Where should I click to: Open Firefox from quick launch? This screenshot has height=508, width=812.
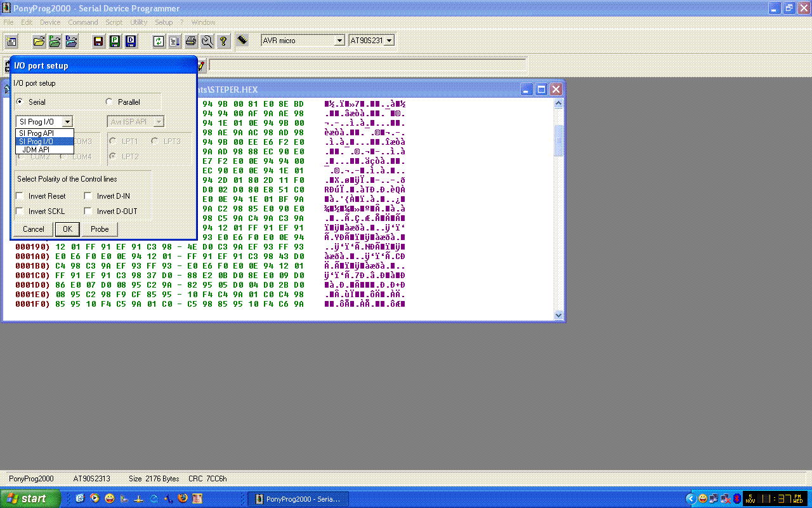pos(183,498)
